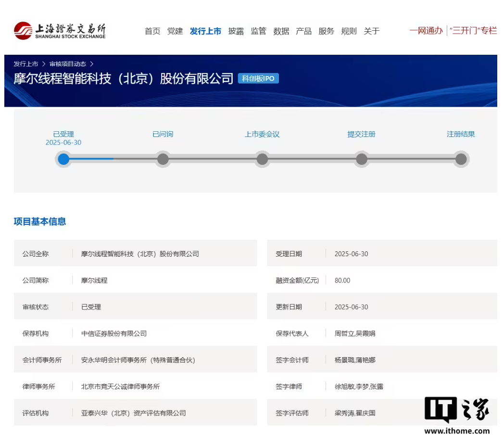The width and height of the screenshot is (504, 447).
Task: Click 亚泰兴华（北京）资产评估有限公司 value
Action: 133,413
